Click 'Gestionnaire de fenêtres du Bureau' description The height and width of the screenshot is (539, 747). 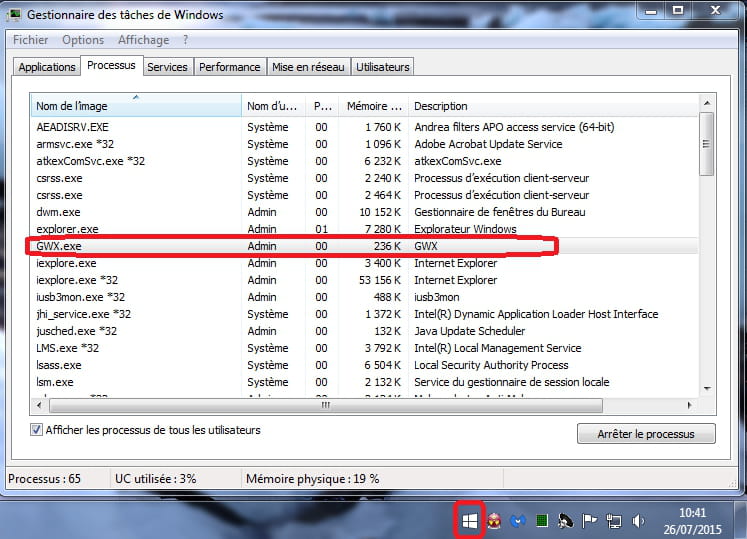[x=500, y=212]
